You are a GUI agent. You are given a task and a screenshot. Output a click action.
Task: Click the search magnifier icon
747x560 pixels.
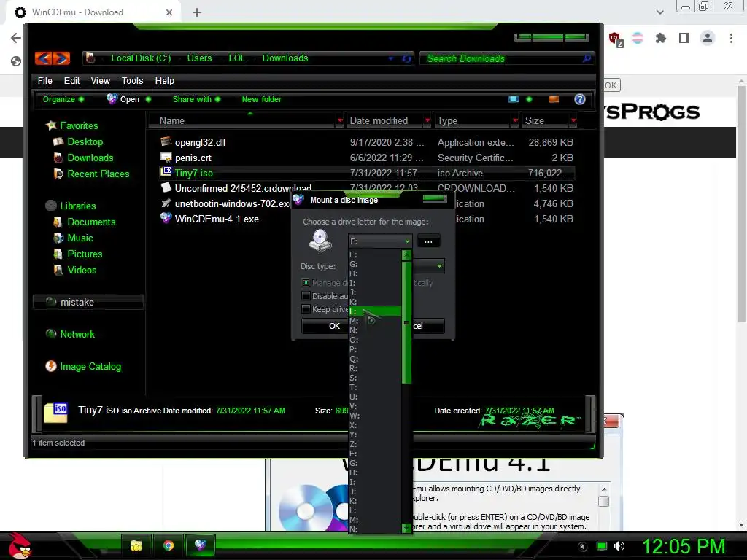point(587,58)
